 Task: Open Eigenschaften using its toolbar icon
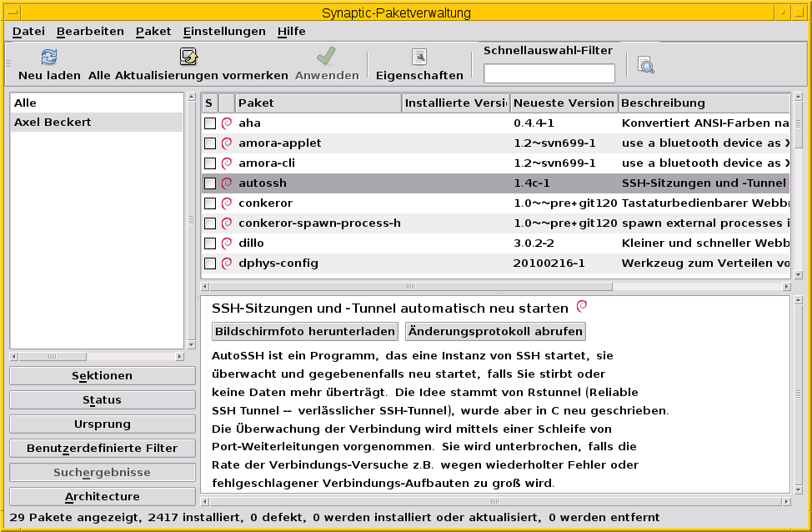tap(419, 57)
